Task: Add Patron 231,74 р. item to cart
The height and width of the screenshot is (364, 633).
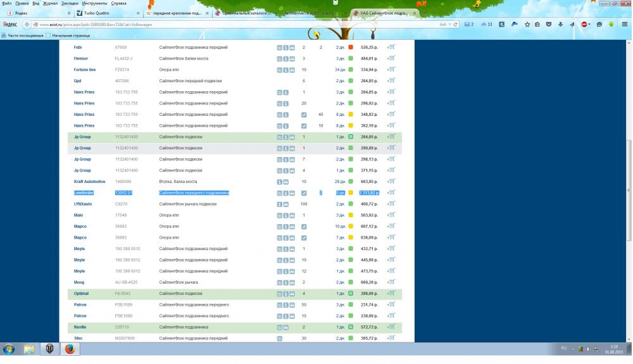Action: tap(391, 304)
